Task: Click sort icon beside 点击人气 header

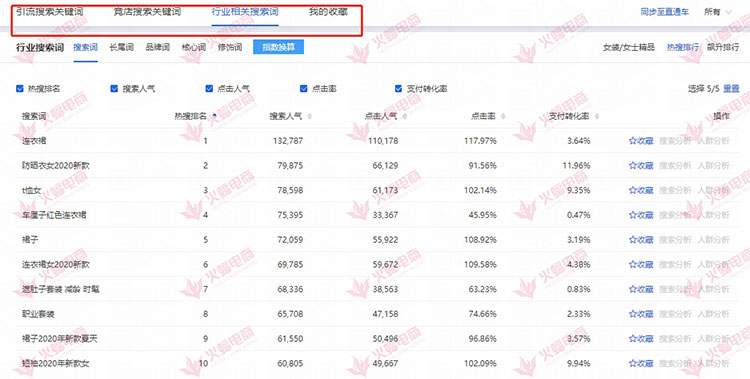Action: click(x=405, y=116)
